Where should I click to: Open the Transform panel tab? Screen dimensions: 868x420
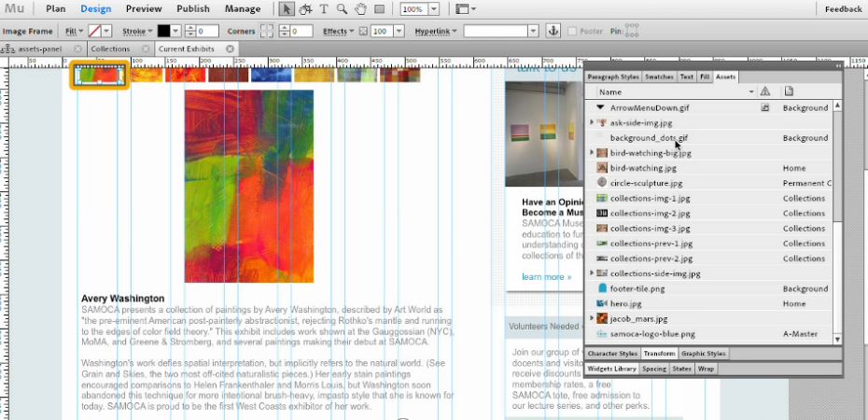pyautogui.click(x=659, y=353)
